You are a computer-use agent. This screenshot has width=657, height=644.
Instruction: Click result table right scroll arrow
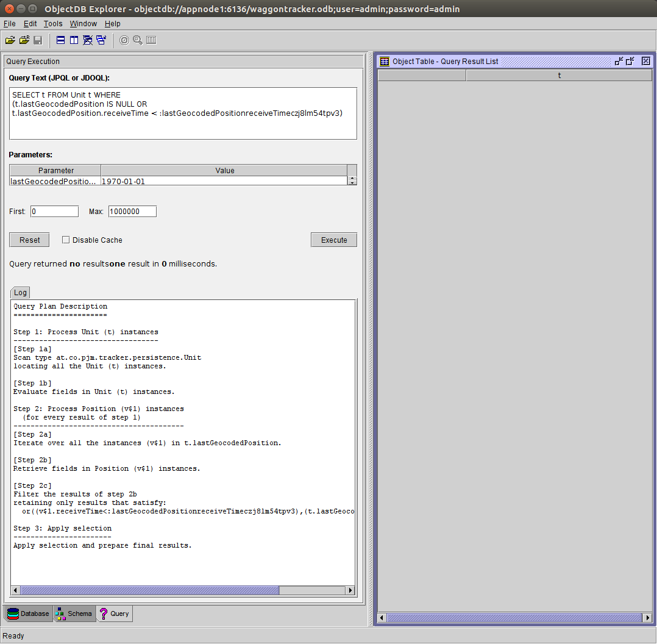point(647,618)
